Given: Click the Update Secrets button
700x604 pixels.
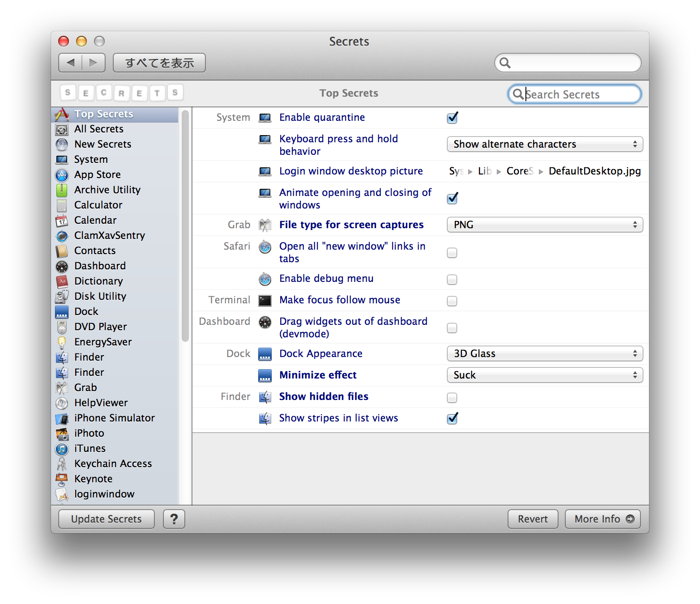Looking at the screenshot, I should pos(107,519).
